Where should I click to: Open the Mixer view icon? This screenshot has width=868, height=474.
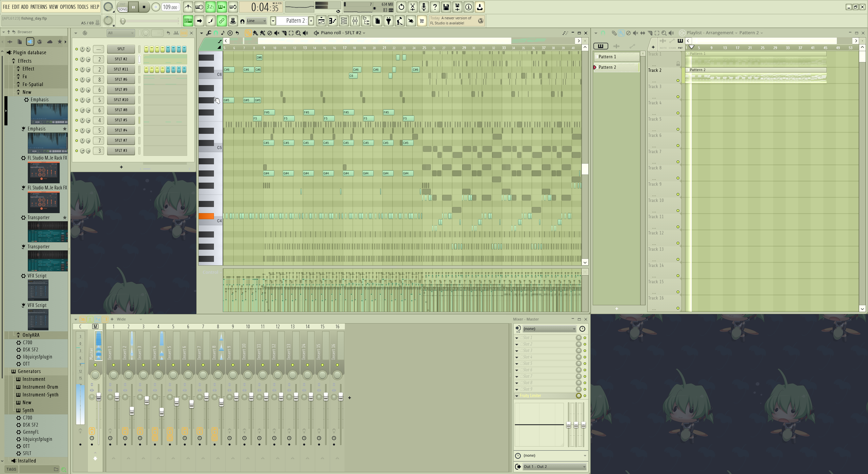point(355,21)
